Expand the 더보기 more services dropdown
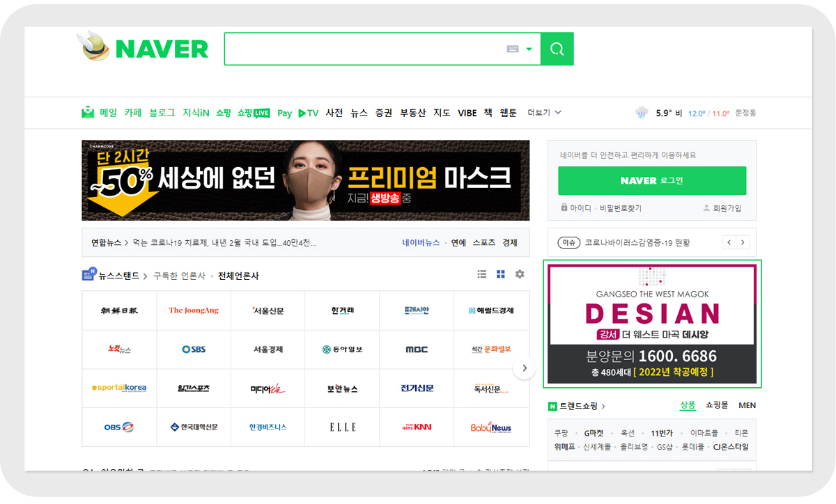836x504 pixels. [544, 113]
